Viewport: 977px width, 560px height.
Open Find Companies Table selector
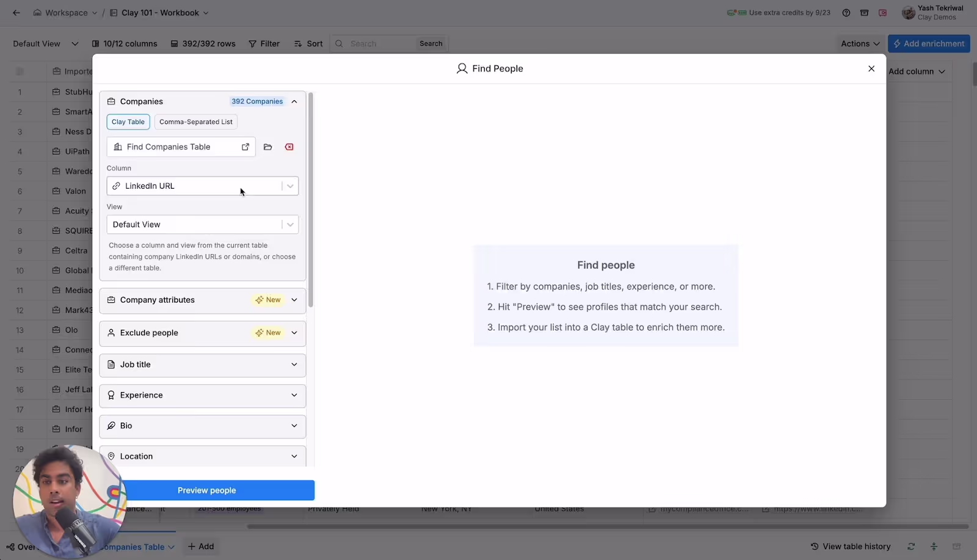(181, 147)
